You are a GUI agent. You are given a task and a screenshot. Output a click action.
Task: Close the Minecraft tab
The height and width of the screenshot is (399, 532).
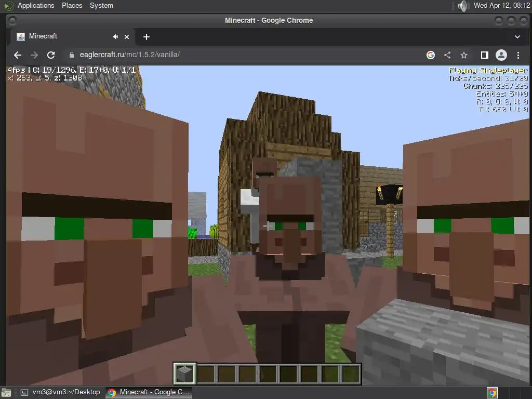127,37
